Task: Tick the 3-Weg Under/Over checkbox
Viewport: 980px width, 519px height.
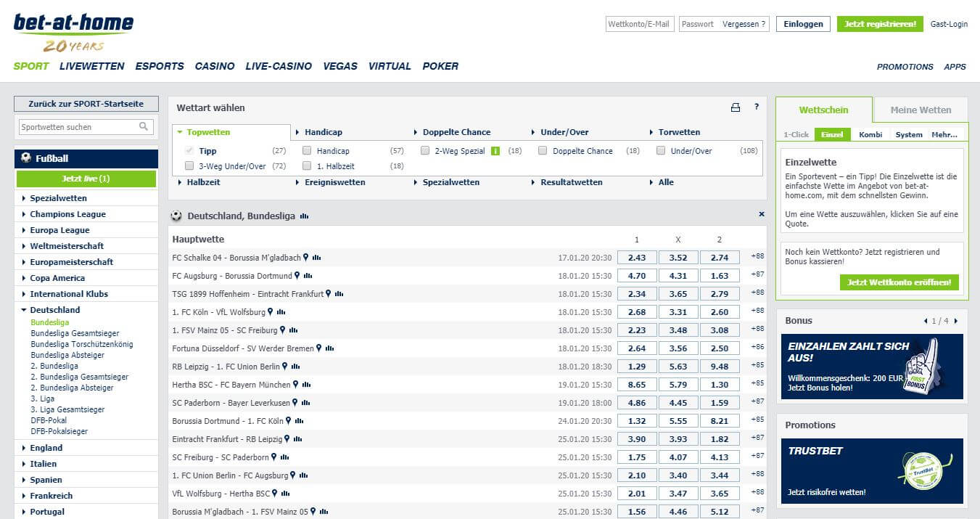Action: (x=189, y=166)
